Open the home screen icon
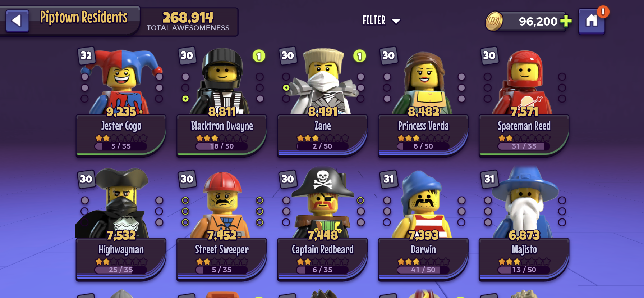This screenshot has width=644, height=298. 591,22
